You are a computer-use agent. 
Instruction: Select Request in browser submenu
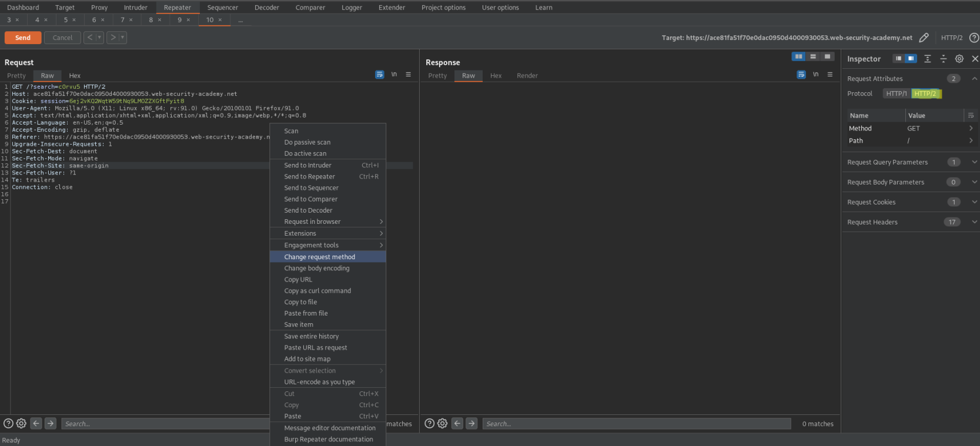click(327, 222)
